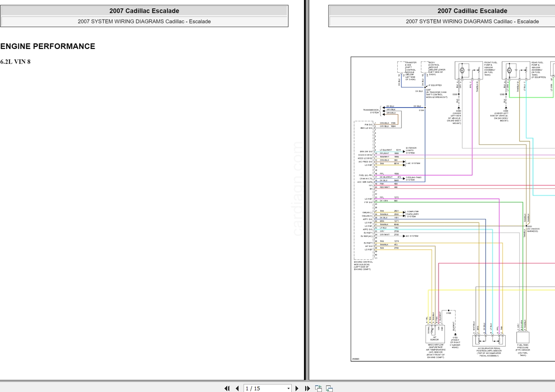Click the left page System Wiring Diagrams subtitle

pyautogui.click(x=144, y=21)
